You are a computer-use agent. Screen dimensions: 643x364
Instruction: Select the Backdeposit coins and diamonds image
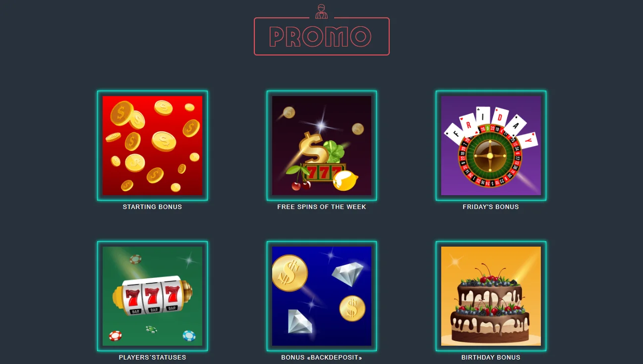[x=322, y=296]
